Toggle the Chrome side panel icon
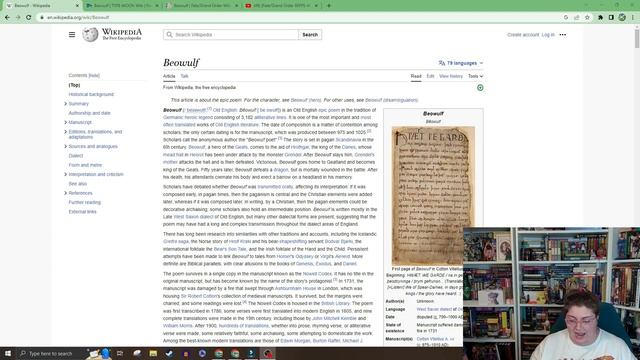The width and height of the screenshot is (640, 360). tap(611, 18)
